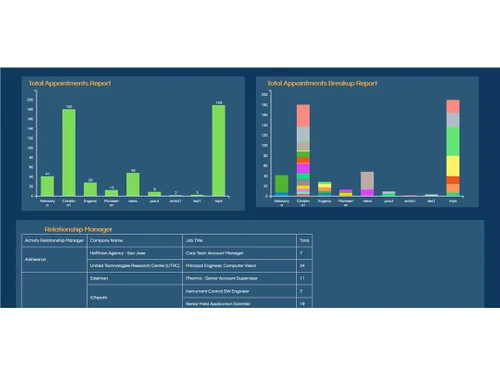This screenshot has height=375, width=500.
Task: Click 'parul' axis label in Breakup Report chart
Action: [x=389, y=201]
